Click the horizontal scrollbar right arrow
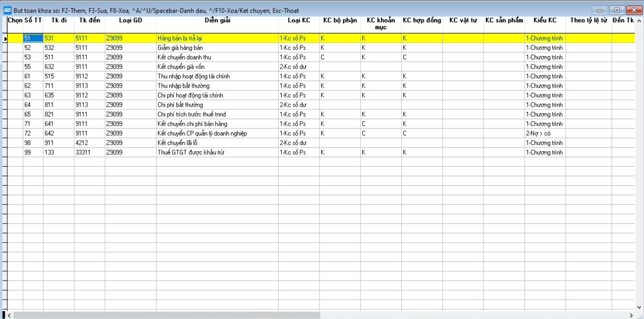Image resolution: width=644 pixels, height=319 pixels. tap(631, 315)
